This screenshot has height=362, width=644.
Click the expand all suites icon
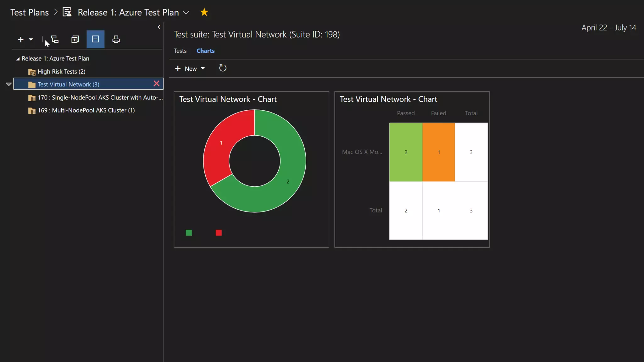point(75,39)
